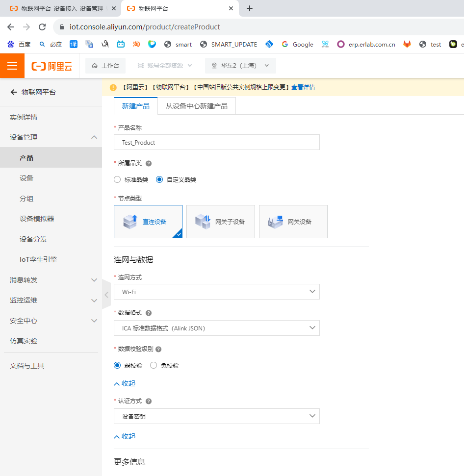Open the 连网方式 Wi-Fi dropdown

[216, 292]
